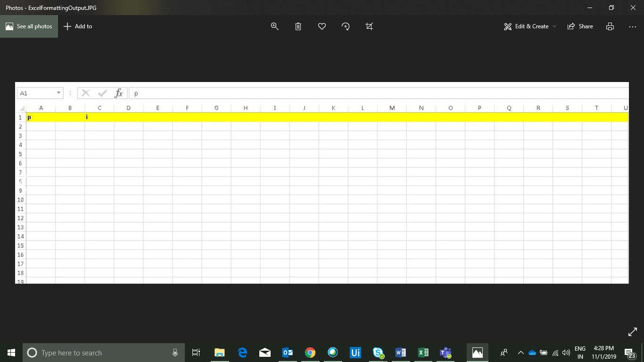
Task: Close the Photos window
Action: point(633,8)
